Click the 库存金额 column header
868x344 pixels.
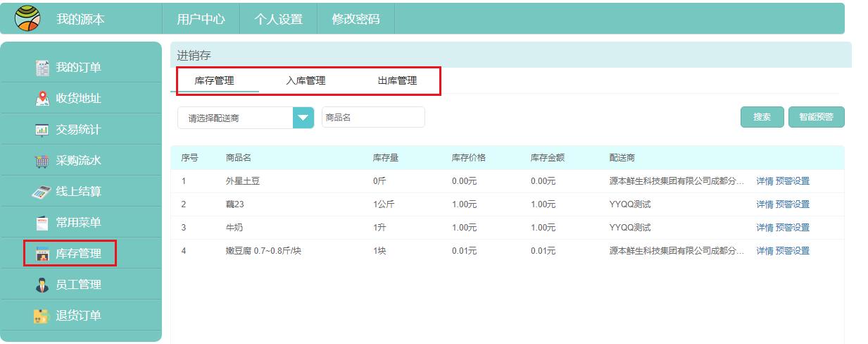click(x=548, y=158)
